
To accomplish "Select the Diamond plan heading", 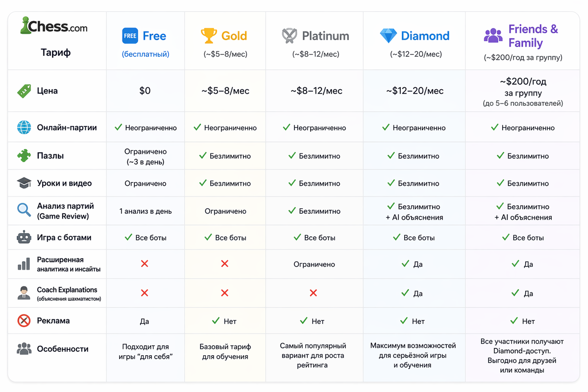I will 425,36.
